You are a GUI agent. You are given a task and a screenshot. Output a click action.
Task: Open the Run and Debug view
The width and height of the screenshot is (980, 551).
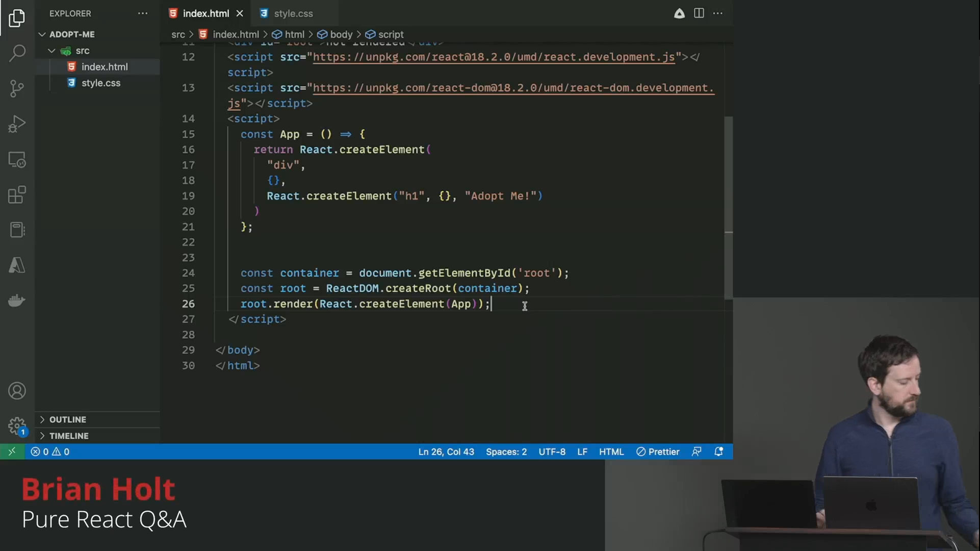coord(17,124)
